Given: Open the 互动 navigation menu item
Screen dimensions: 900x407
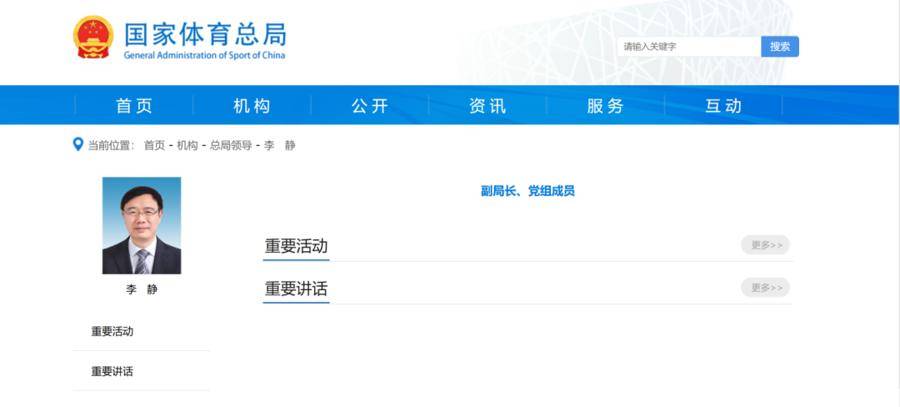Looking at the screenshot, I should pos(724,106).
